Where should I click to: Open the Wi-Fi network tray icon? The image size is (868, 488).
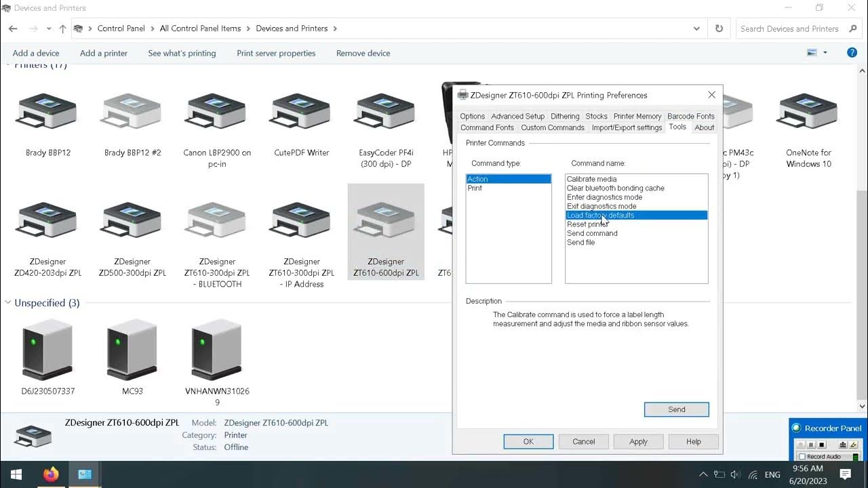click(753, 474)
